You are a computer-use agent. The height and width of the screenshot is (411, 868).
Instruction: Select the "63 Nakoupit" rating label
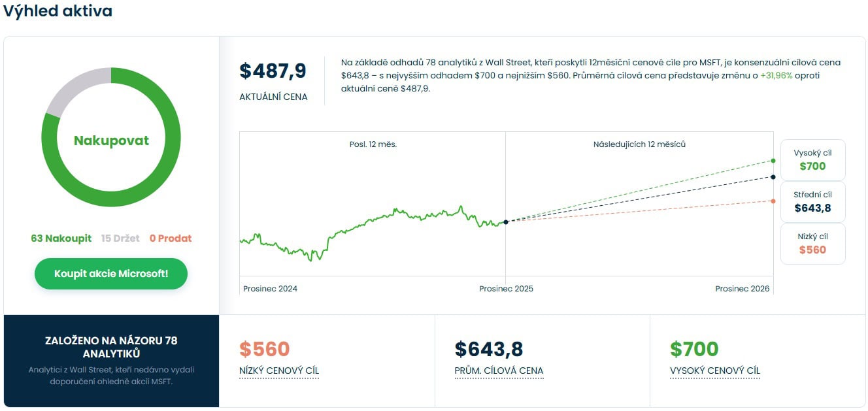point(61,238)
